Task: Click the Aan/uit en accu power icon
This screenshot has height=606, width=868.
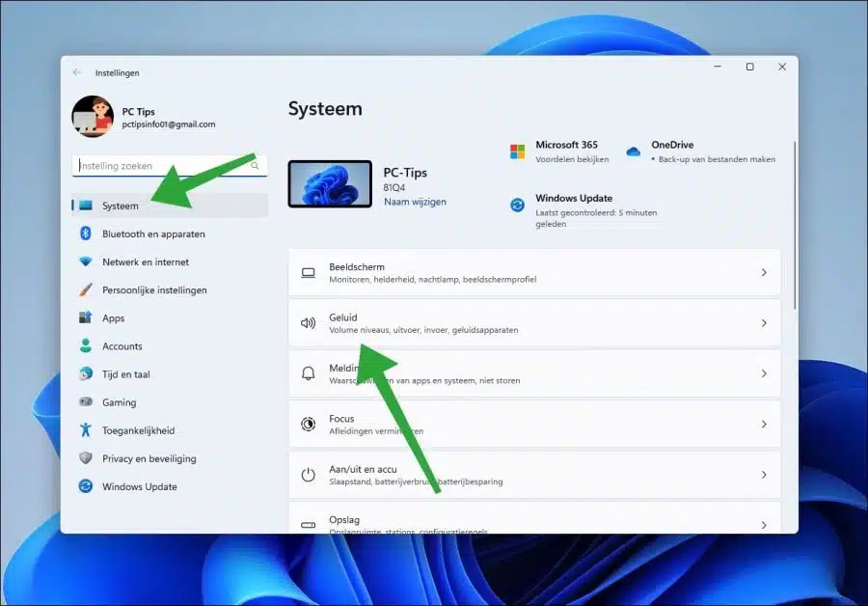Action: pos(309,475)
